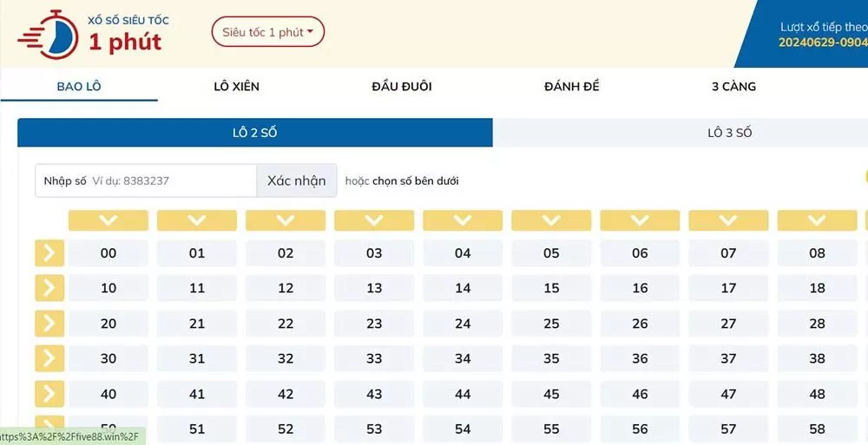
Task: Click the yellow row arrow beside number 40
Action: pos(49,394)
